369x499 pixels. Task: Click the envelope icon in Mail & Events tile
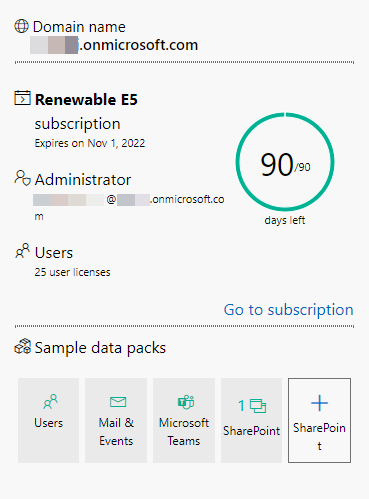click(118, 402)
